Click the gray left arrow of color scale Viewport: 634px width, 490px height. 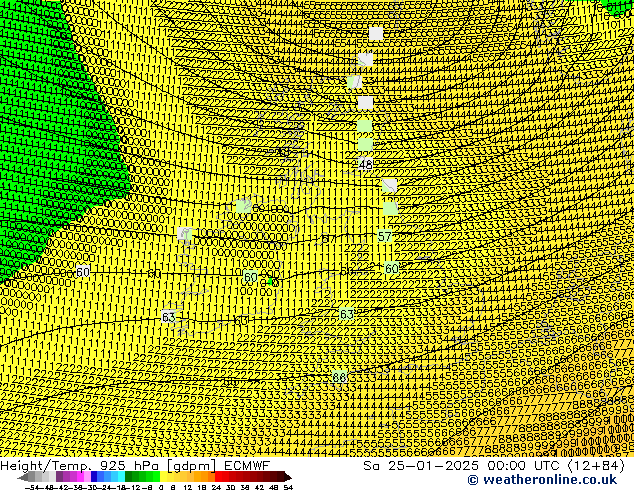(x=23, y=477)
